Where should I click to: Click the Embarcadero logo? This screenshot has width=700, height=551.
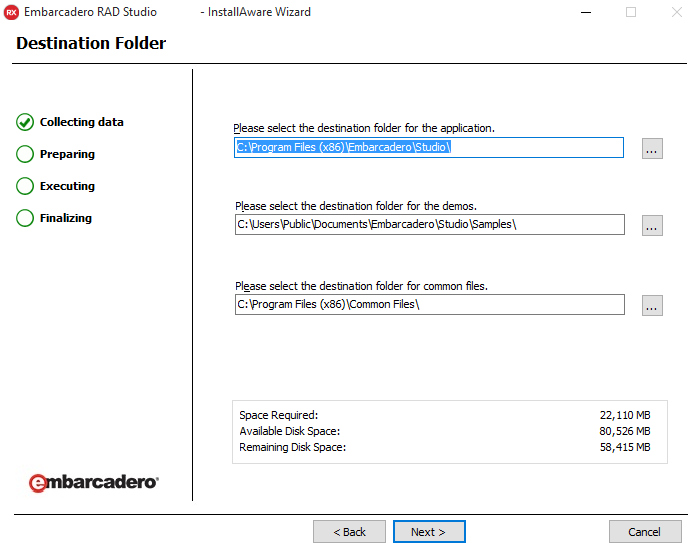94,483
